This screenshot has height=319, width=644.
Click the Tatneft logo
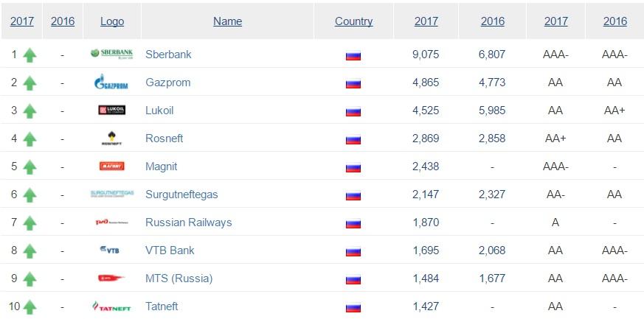click(111, 306)
